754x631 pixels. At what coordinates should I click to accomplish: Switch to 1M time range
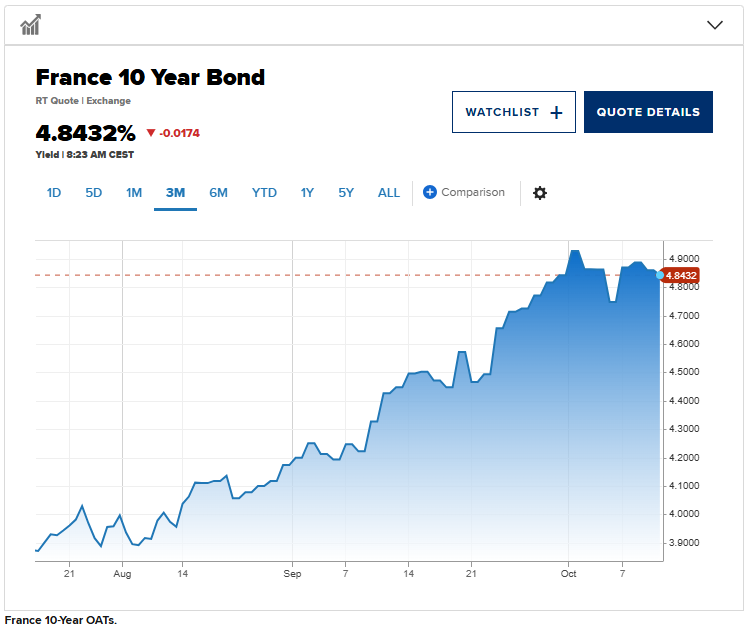134,193
